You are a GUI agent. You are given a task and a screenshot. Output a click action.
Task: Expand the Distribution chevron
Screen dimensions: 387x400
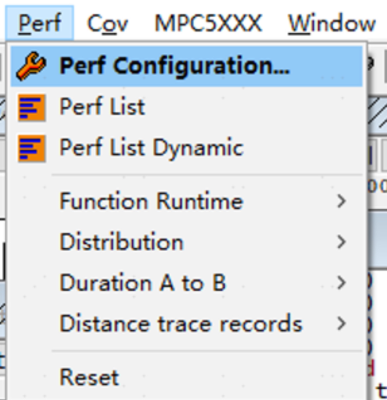(x=341, y=242)
